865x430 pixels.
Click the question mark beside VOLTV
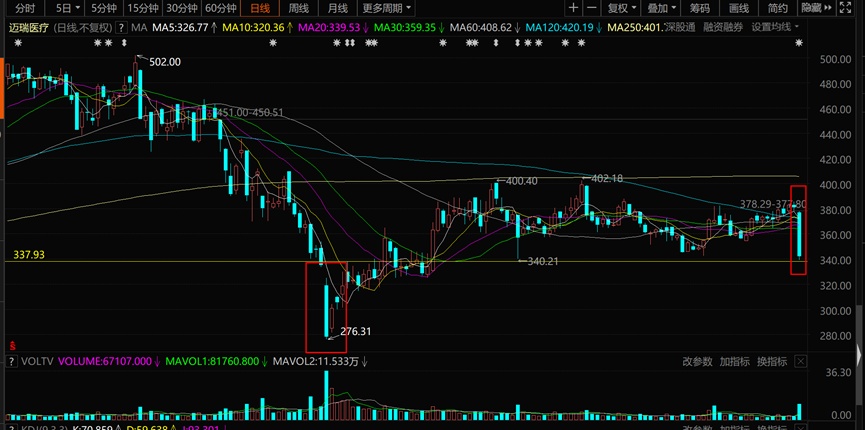click(x=12, y=361)
